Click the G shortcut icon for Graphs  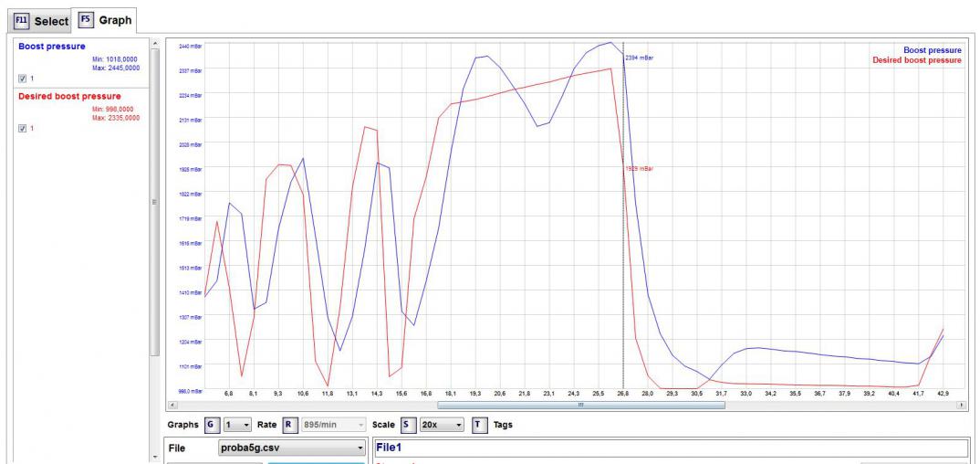[x=212, y=425]
